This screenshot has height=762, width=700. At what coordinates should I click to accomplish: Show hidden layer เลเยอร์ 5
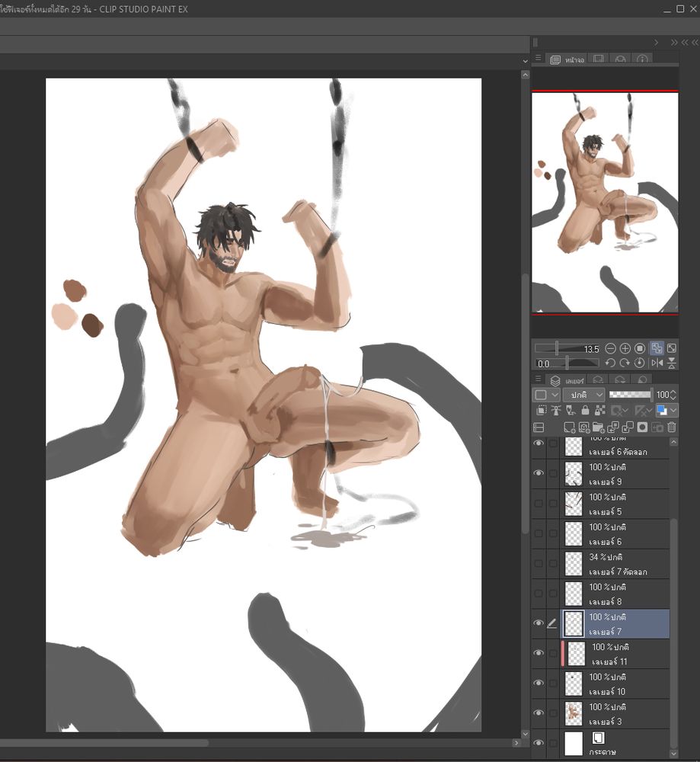[539, 504]
